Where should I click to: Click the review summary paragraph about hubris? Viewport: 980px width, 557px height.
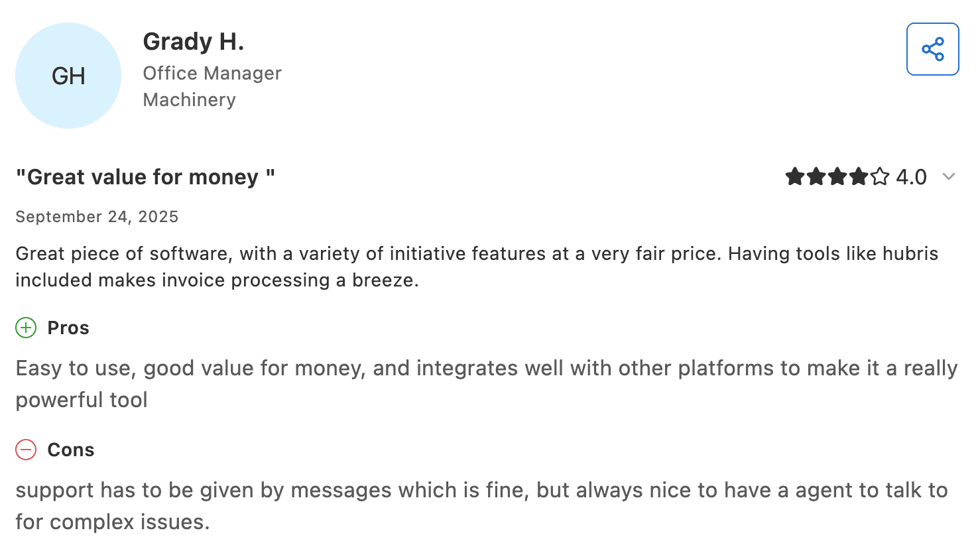point(476,267)
